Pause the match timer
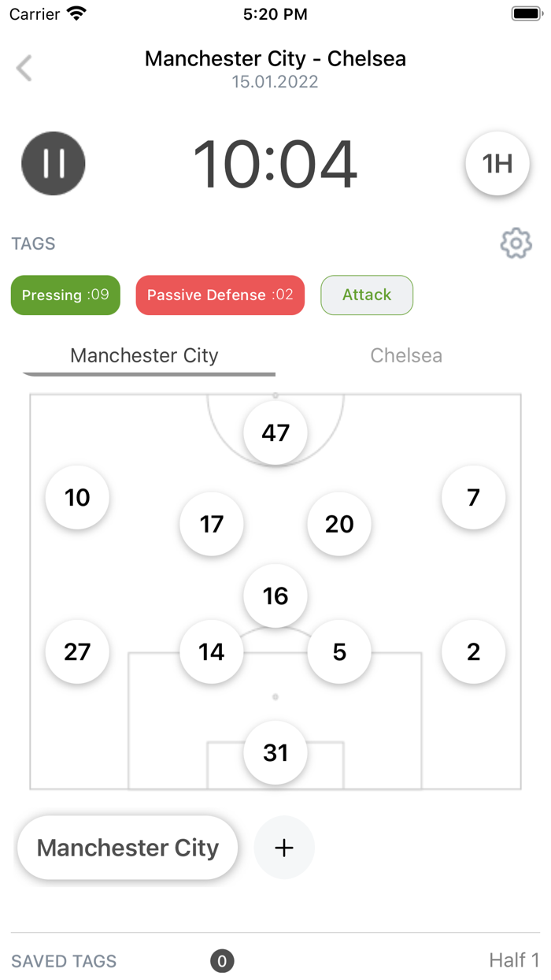The width and height of the screenshot is (551, 980). (54, 164)
